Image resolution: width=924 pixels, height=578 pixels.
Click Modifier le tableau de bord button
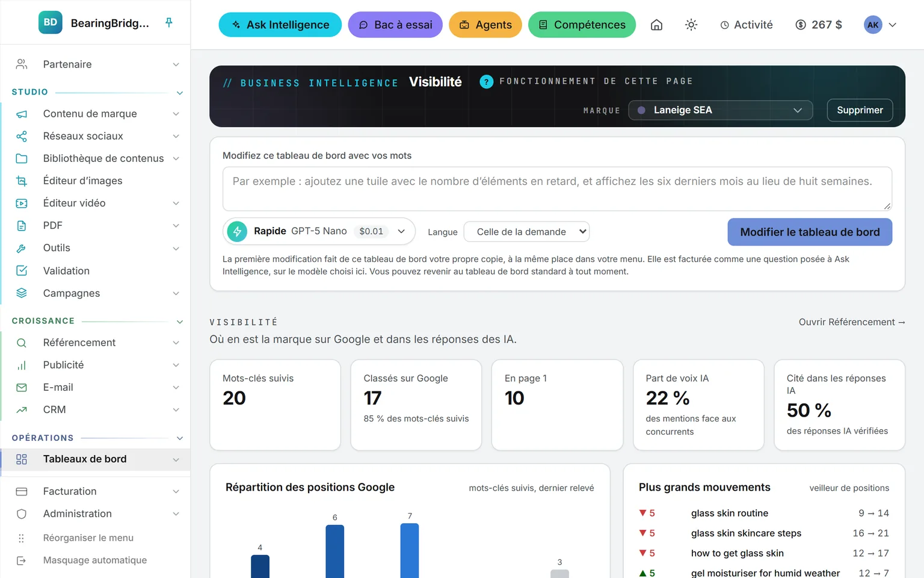(x=810, y=232)
